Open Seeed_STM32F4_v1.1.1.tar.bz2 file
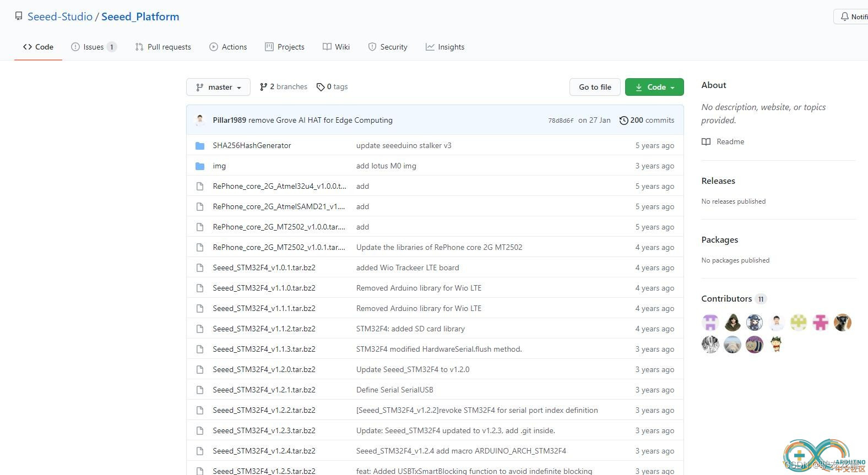This screenshot has width=868, height=475. pyautogui.click(x=264, y=308)
